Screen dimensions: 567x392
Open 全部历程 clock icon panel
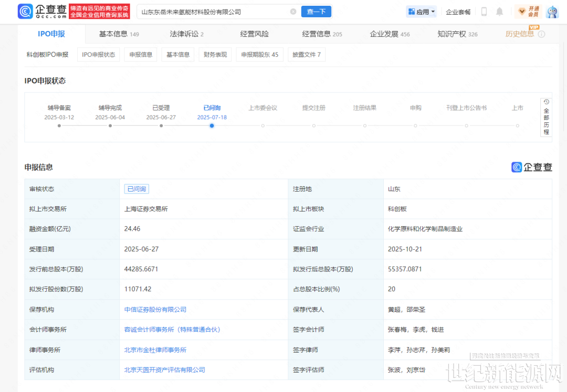(546, 117)
